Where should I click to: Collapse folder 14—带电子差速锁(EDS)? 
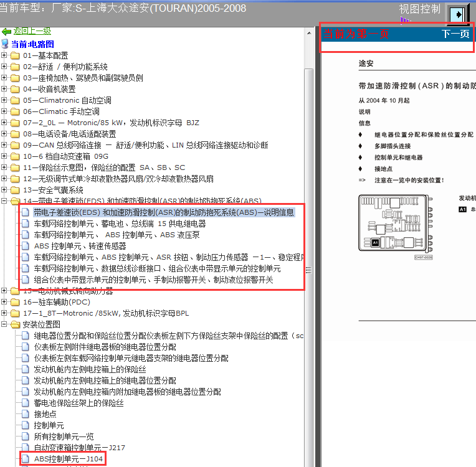click(4, 201)
